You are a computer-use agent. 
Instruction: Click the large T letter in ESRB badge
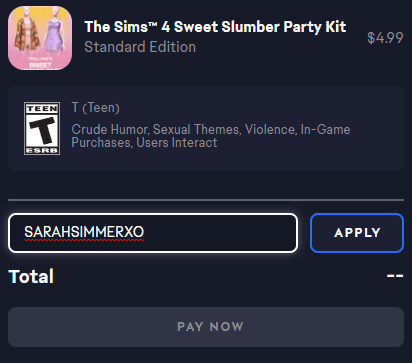[42, 130]
